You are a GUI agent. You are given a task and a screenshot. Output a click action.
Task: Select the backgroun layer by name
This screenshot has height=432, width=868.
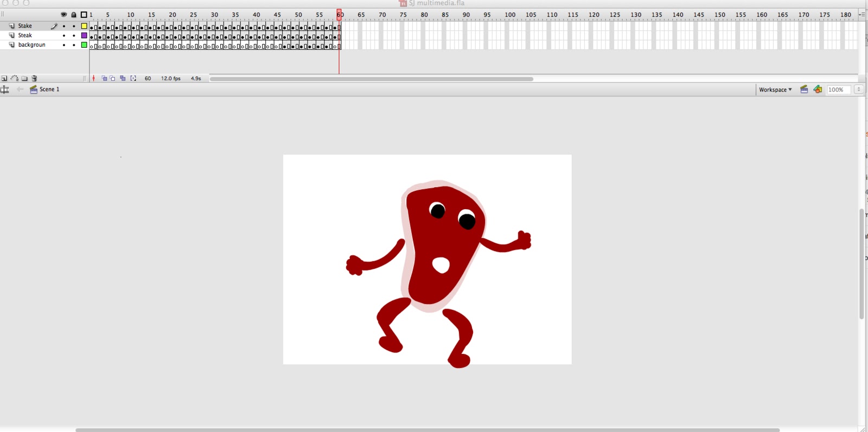pos(31,45)
